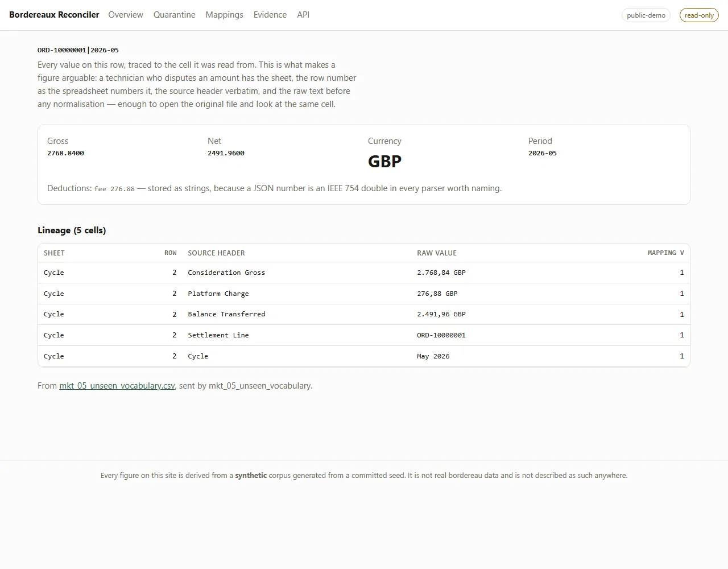Click the Net label in summary card
This screenshot has height=569, width=728.
(214, 141)
